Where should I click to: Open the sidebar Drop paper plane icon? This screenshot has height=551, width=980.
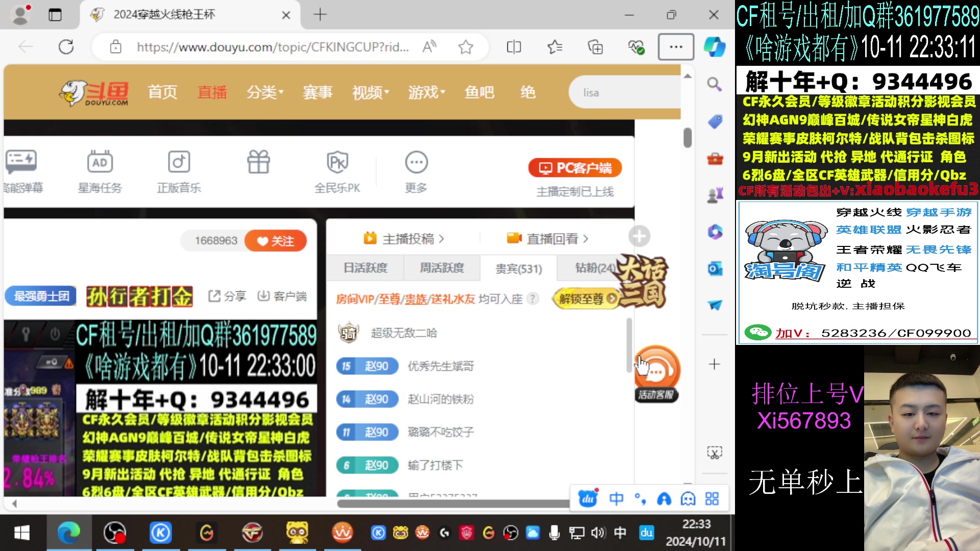point(715,305)
